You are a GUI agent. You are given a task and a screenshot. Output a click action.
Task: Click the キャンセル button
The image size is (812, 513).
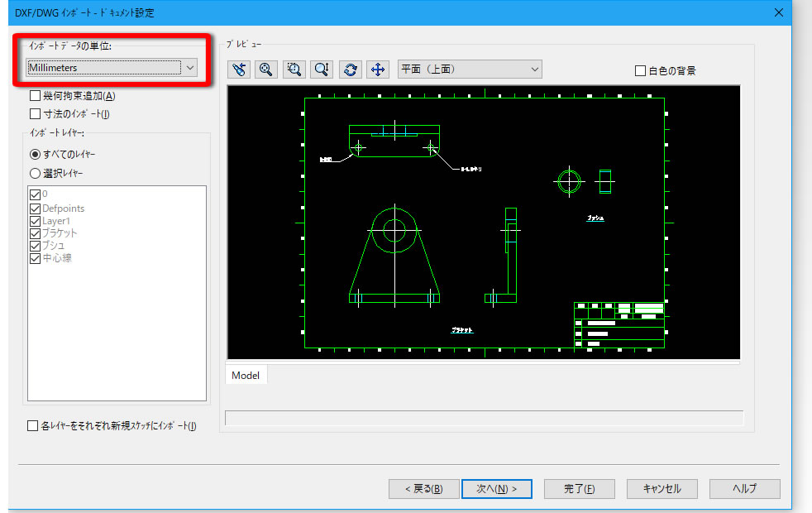pyautogui.click(x=662, y=489)
